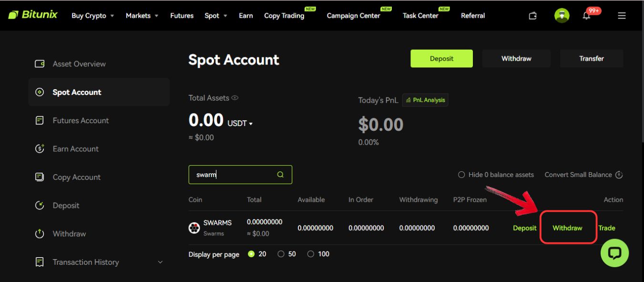
Task: Click the Spot Account sidebar icon
Action: click(x=40, y=92)
